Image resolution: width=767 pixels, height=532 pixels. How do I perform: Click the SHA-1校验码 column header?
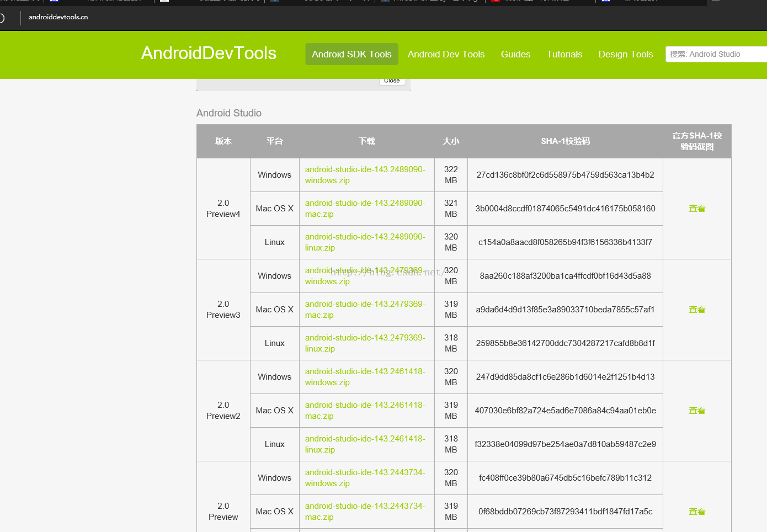(x=566, y=141)
